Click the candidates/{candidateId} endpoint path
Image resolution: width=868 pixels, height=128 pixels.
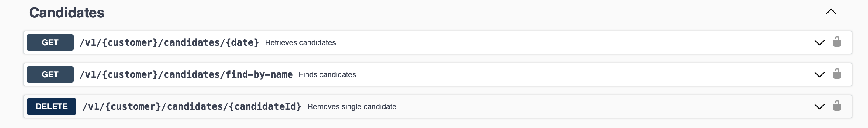(192, 106)
